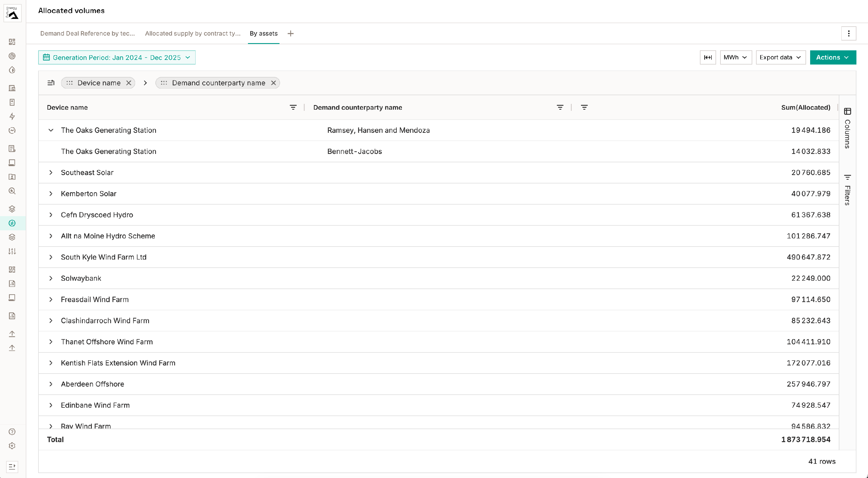The image size is (868, 478).
Task: Open the three-dot kebab menu
Action: coord(848,33)
